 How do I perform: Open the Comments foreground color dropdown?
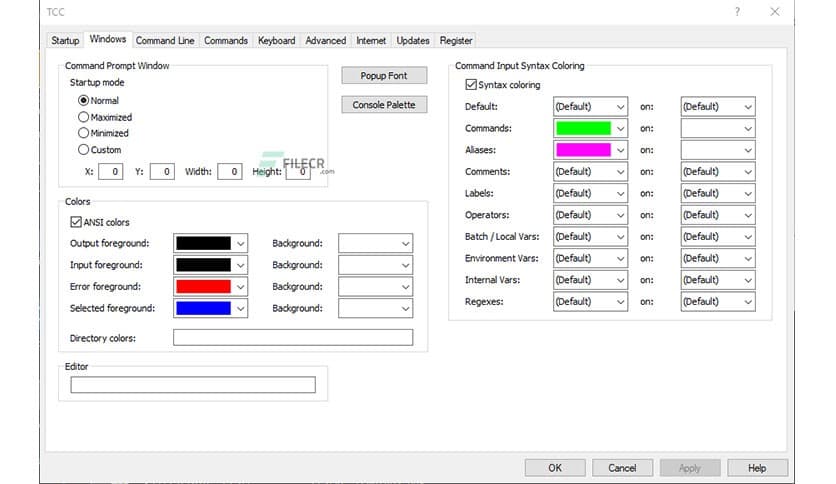click(x=590, y=172)
